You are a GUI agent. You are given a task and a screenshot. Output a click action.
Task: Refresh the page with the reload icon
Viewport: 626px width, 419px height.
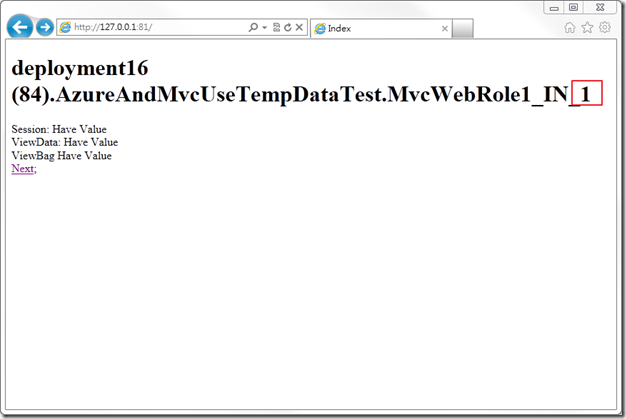pos(288,27)
